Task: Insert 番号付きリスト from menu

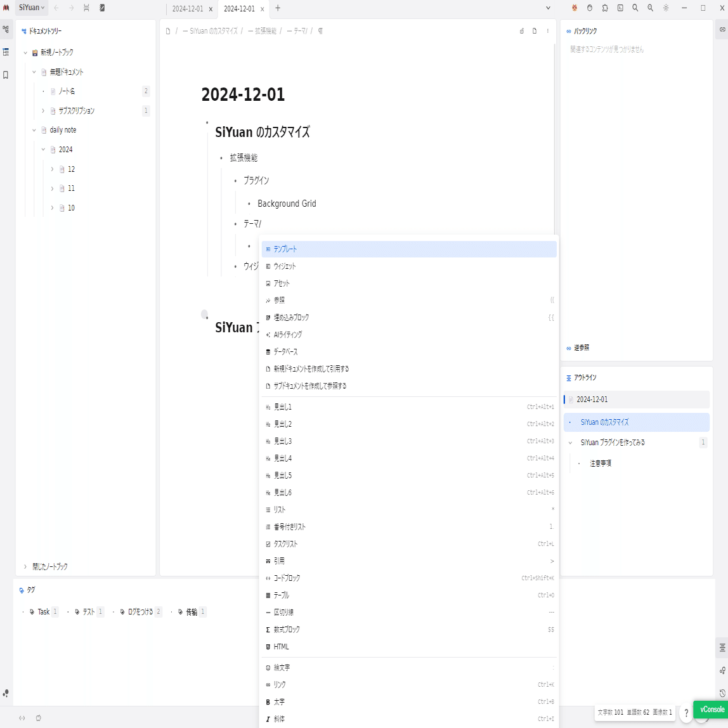Action: 409,527
